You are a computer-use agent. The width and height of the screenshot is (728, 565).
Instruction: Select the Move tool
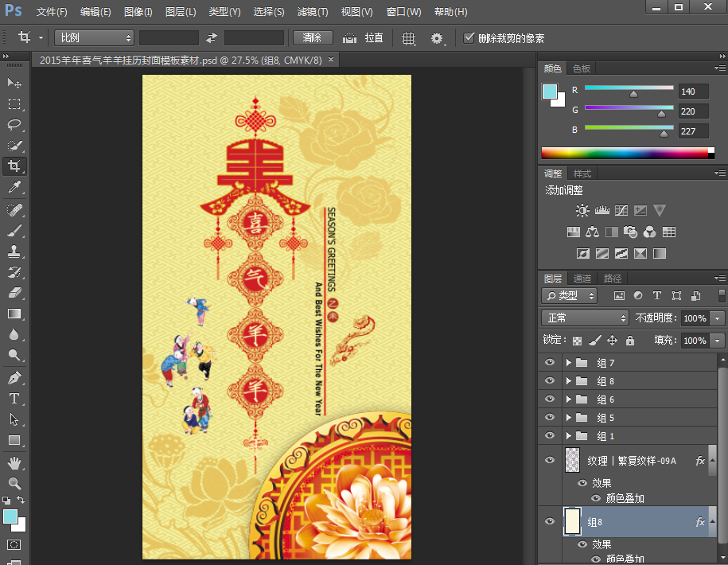click(x=14, y=83)
